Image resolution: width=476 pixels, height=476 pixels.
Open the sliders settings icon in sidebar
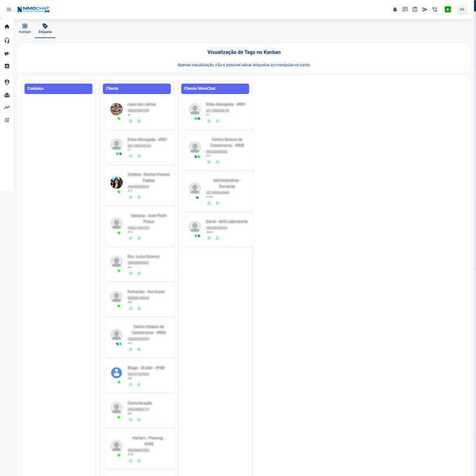tap(6, 119)
